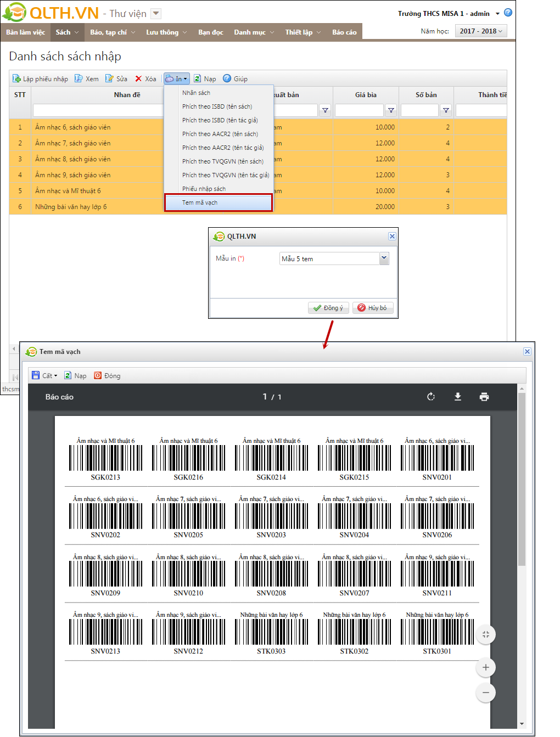
Task: Zoom out on the report preview
Action: [485, 693]
